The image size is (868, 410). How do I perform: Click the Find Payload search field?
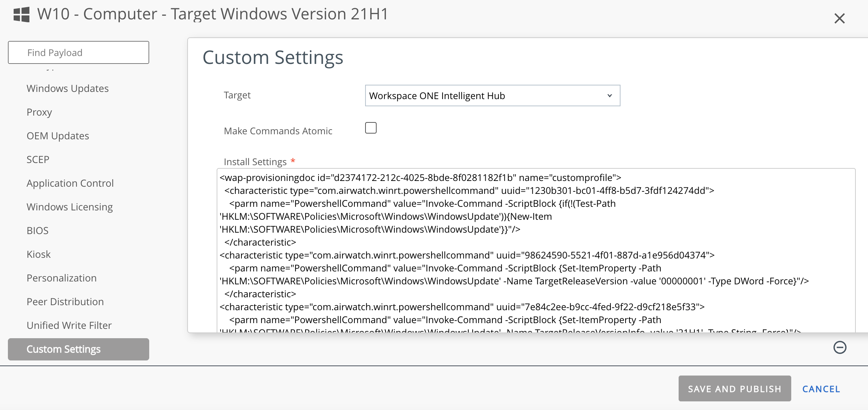pyautogui.click(x=79, y=52)
